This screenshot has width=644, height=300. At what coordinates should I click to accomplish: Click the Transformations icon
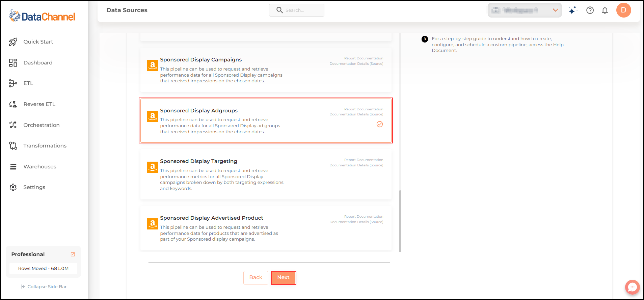tap(13, 146)
